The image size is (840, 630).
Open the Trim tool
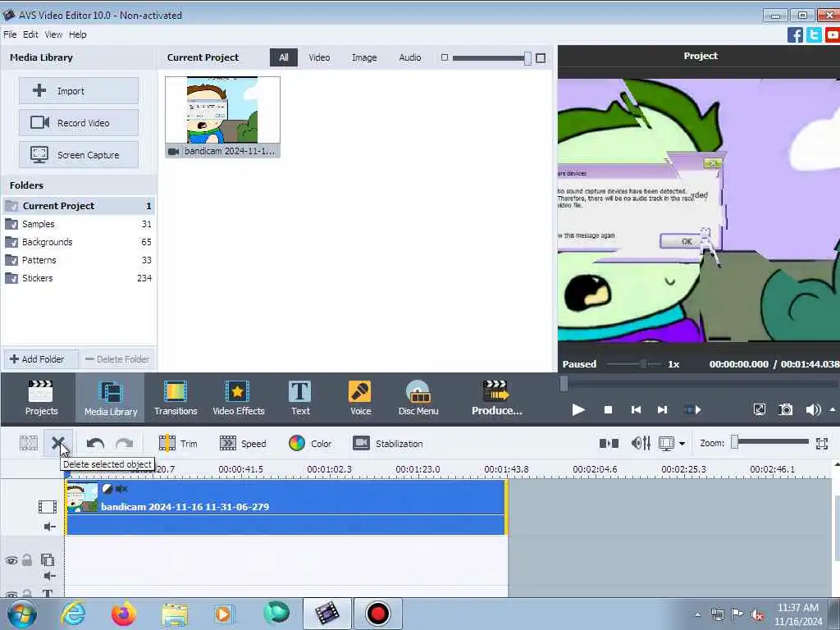pos(178,444)
